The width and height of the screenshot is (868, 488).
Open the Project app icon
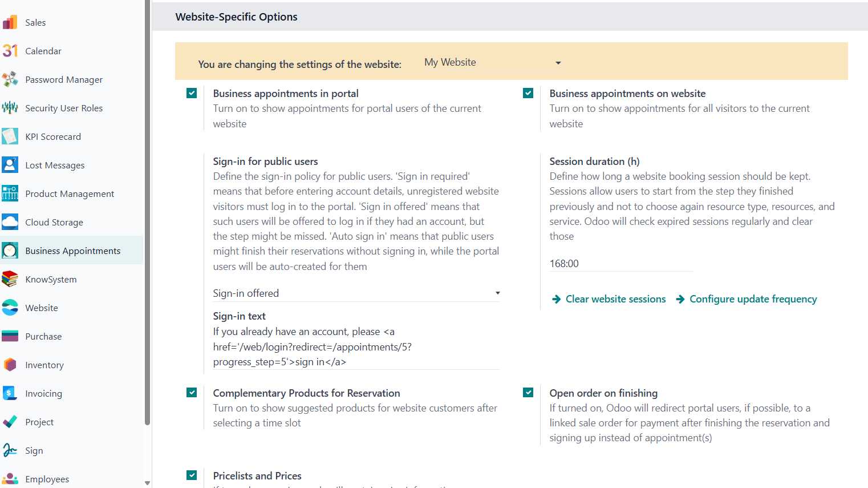[10, 422]
